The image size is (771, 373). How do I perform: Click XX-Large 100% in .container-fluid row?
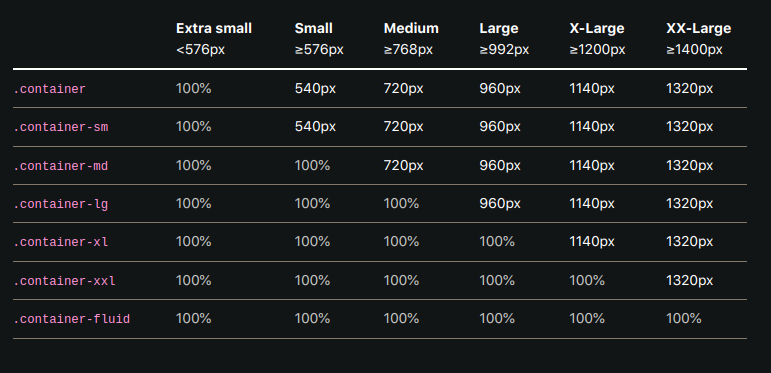[683, 318]
